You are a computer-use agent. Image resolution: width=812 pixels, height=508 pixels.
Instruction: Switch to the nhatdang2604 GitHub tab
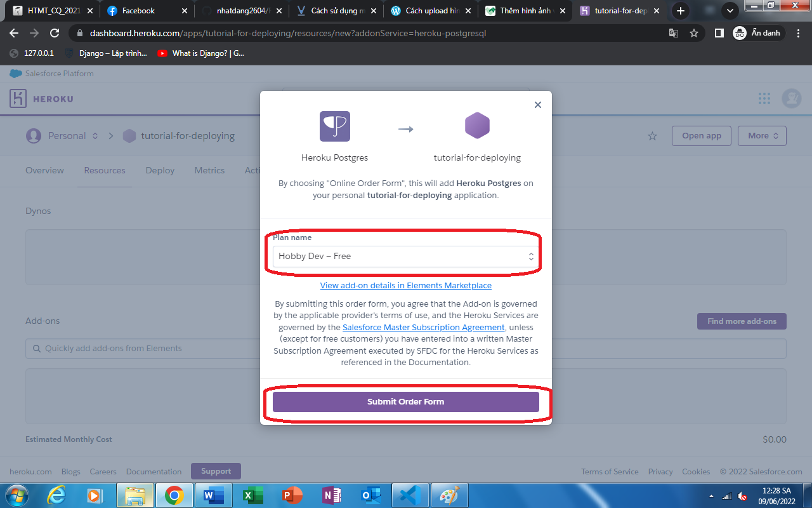pyautogui.click(x=242, y=11)
